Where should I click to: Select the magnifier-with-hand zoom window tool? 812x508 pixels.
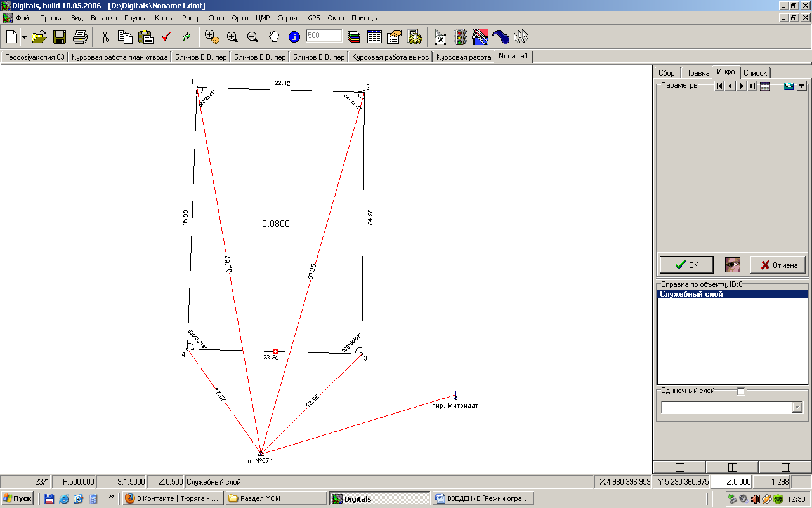pos(212,37)
